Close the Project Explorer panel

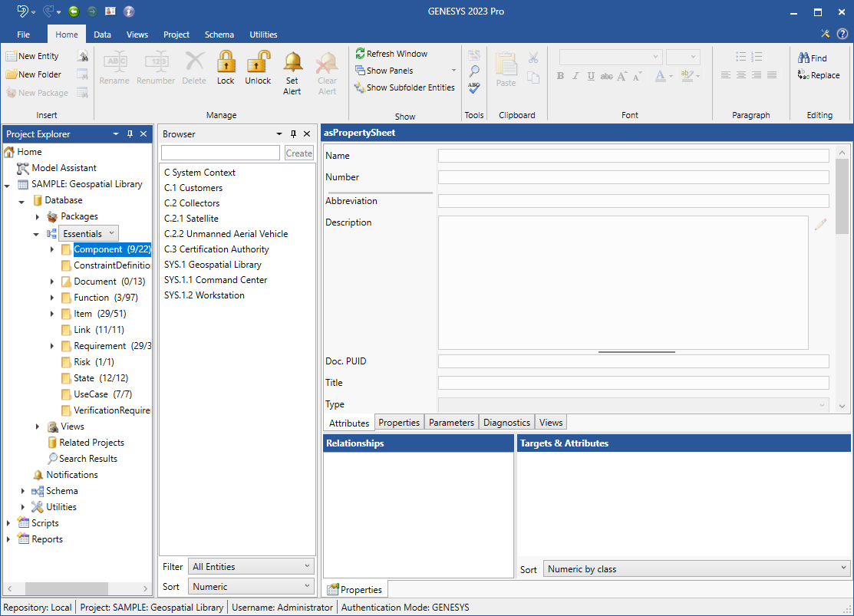(143, 134)
